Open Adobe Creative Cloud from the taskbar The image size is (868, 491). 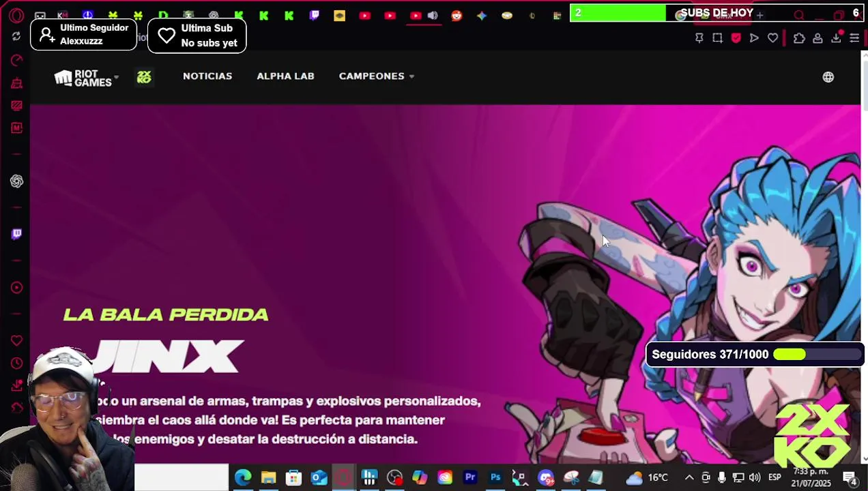pyautogui.click(x=445, y=477)
